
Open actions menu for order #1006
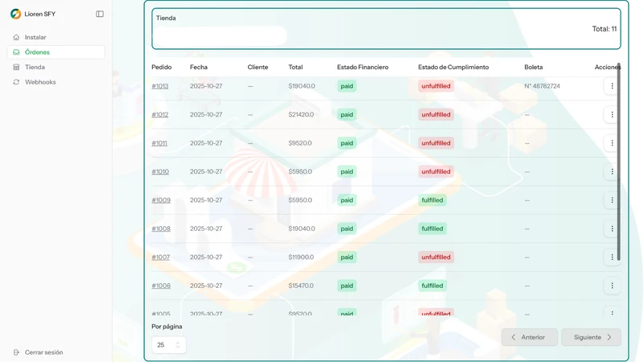612,286
